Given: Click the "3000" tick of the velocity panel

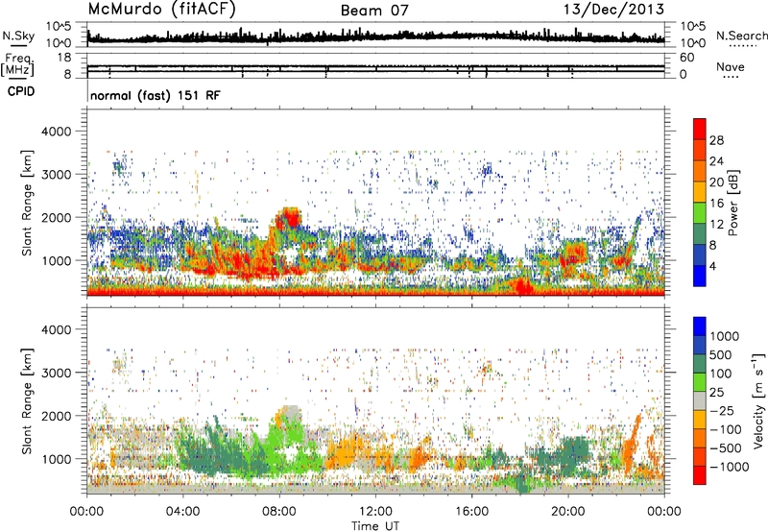Looking at the screenshot, I should click(x=56, y=373).
